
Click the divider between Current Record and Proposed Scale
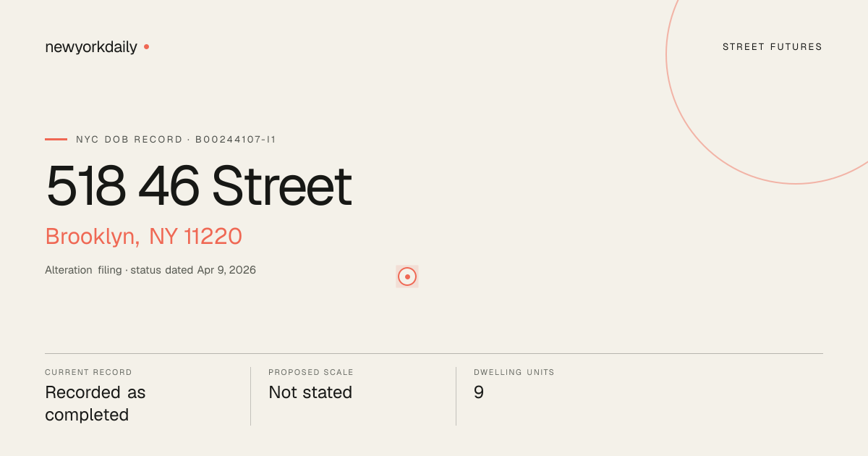pos(250,396)
